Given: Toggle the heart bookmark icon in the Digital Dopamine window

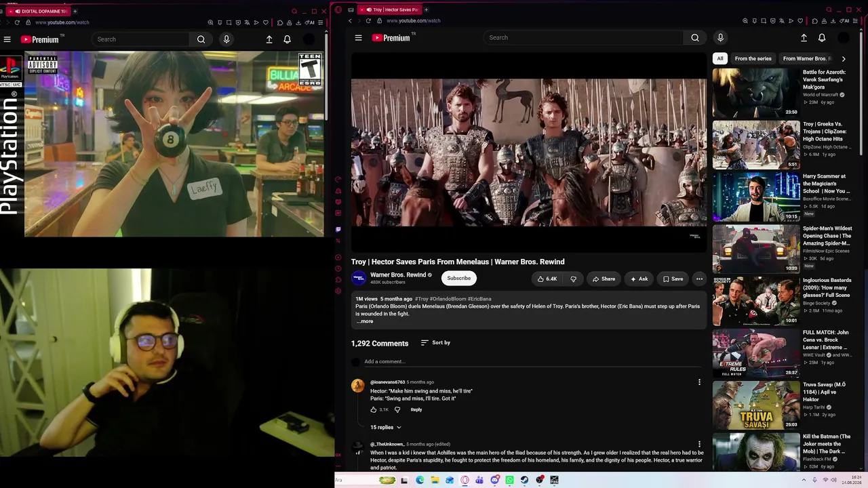Looking at the screenshot, I should click(x=265, y=22).
